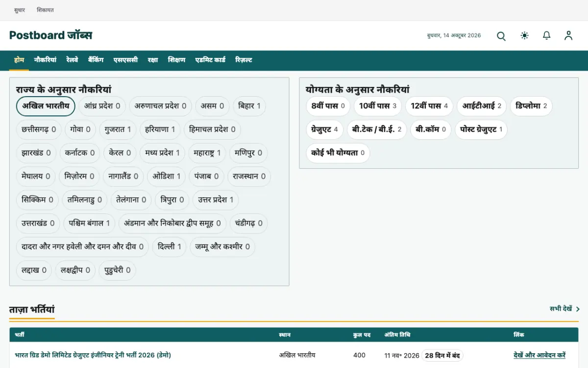This screenshot has width=588, height=368.
Task: Choose the कर्नाटक state chip
Action: pyautogui.click(x=80, y=153)
